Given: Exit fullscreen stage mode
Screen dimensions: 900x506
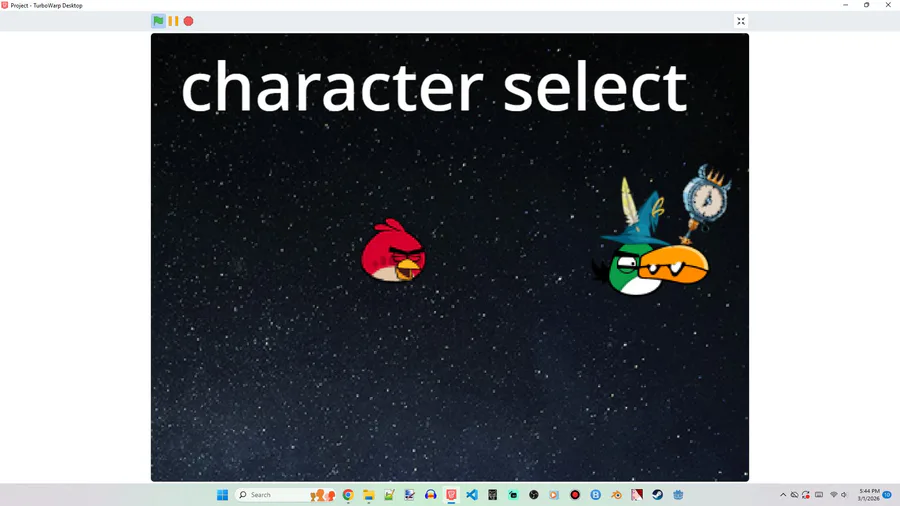Looking at the screenshot, I should [x=740, y=21].
